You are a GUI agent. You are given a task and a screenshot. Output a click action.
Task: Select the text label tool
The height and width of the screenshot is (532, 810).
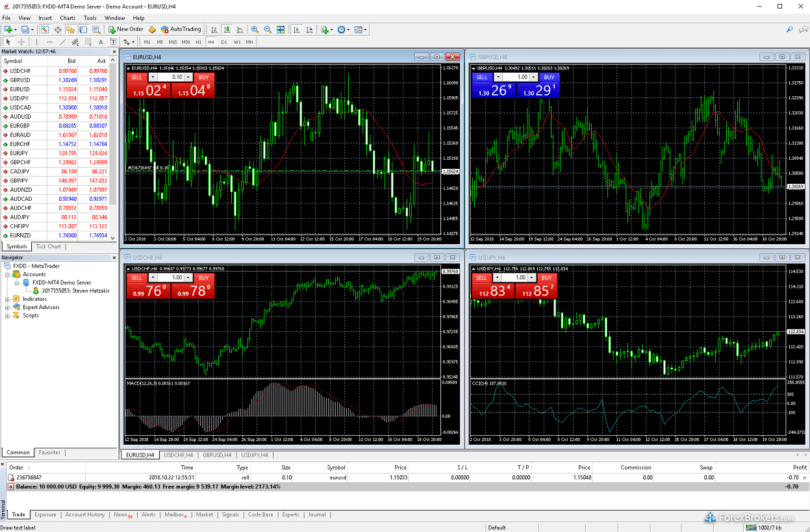pyautogui.click(x=113, y=42)
